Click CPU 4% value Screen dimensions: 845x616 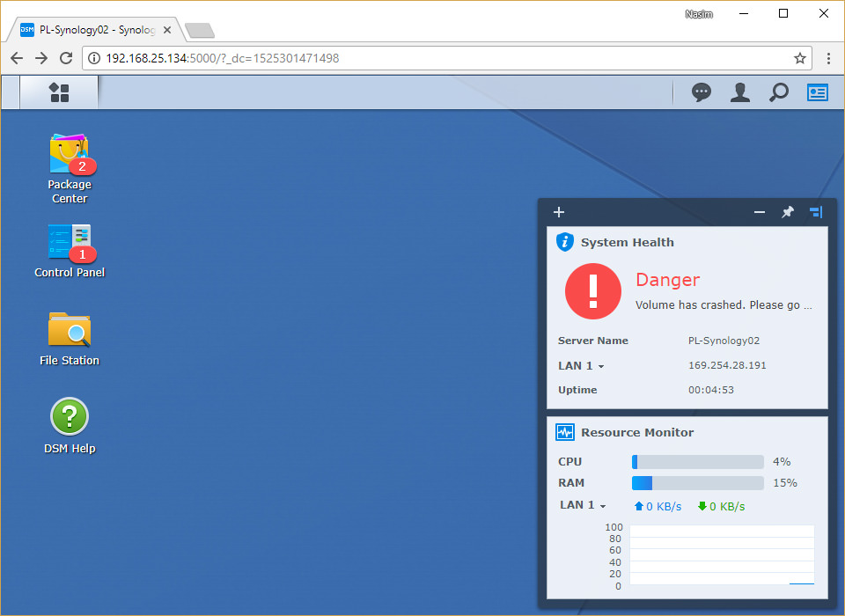click(782, 462)
